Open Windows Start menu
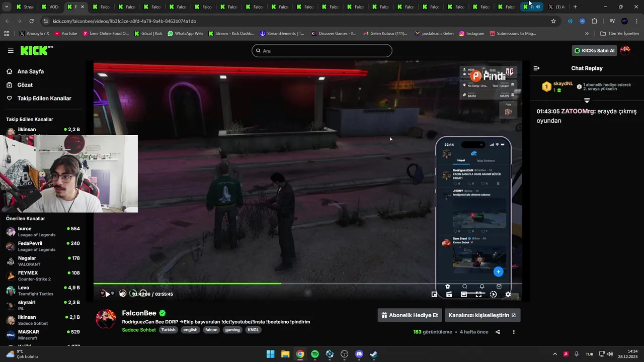The height and width of the screenshot is (362, 644). 270,354
